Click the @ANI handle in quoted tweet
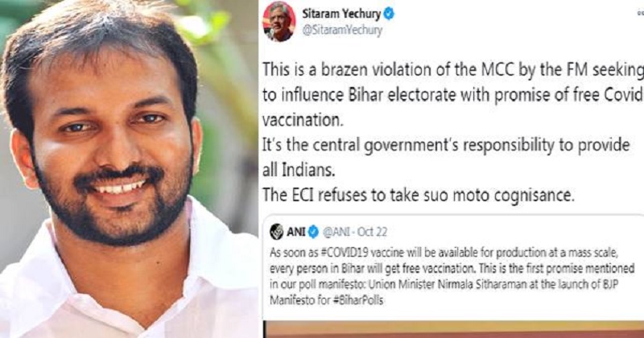Image resolution: width=644 pixels, height=338 pixels. click(336, 233)
